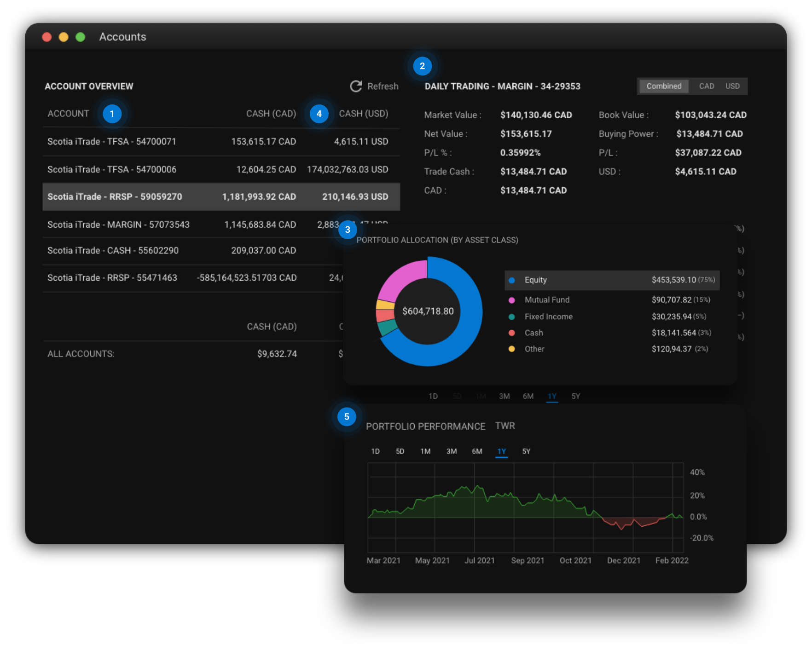Viewport: 812px width, 656px height.
Task: Click the Refresh circular arrow icon
Action: click(356, 86)
